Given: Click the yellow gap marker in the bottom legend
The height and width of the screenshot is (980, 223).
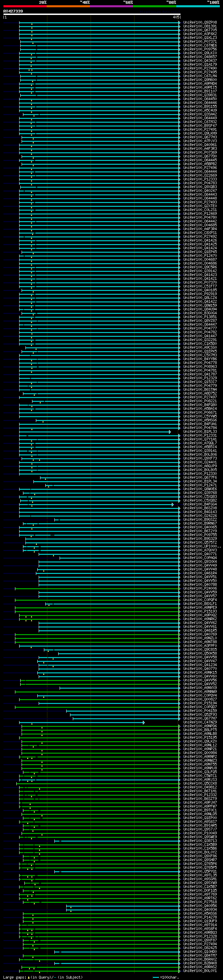Looking at the screenshot, I should click(x=29, y=977).
